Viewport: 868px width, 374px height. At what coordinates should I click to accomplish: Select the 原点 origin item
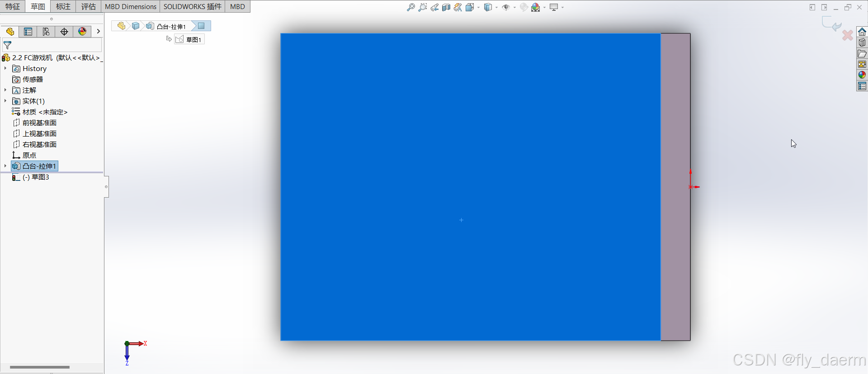(24, 156)
